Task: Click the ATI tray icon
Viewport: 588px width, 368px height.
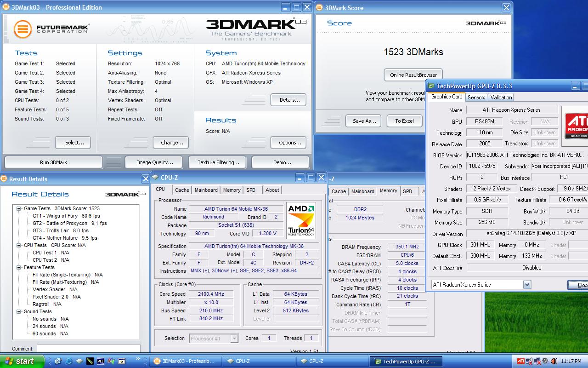Action: coord(521,361)
